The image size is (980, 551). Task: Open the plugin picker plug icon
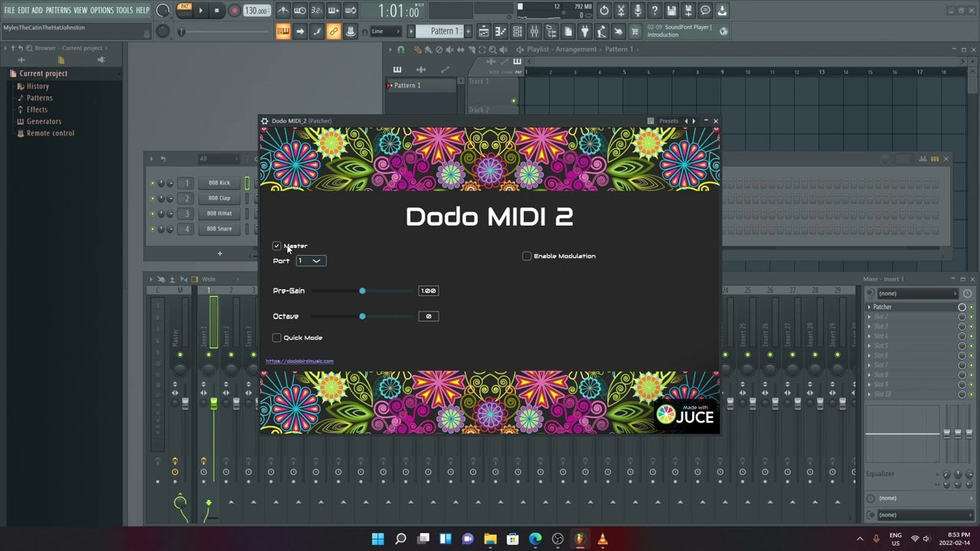tap(585, 31)
